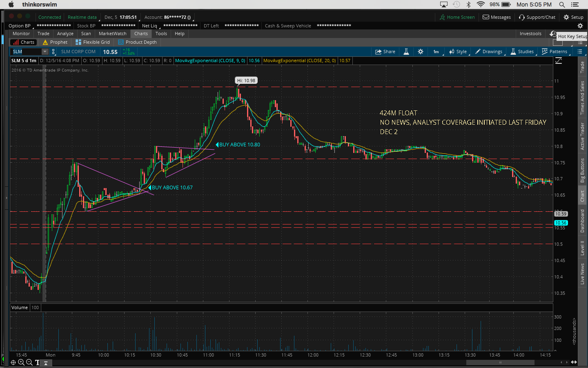The width and height of the screenshot is (588, 368).
Task: Click the zoom in magnifier icon
Action: click(21, 362)
